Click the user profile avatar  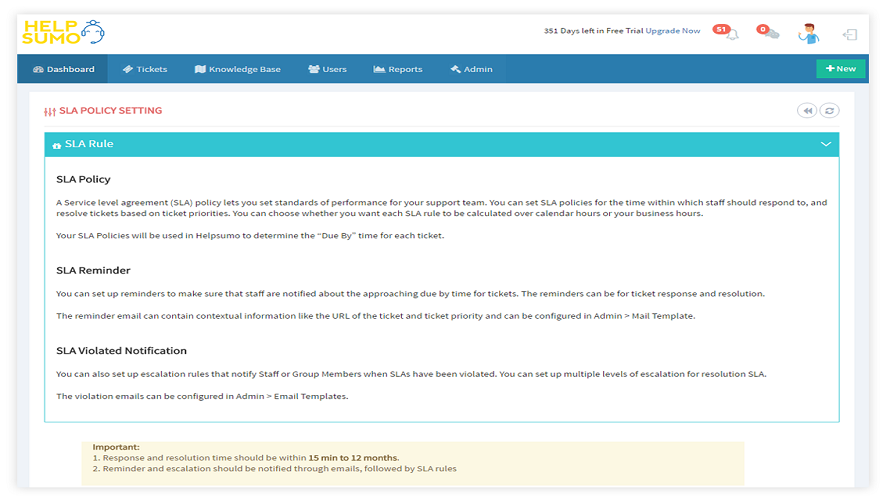(808, 33)
